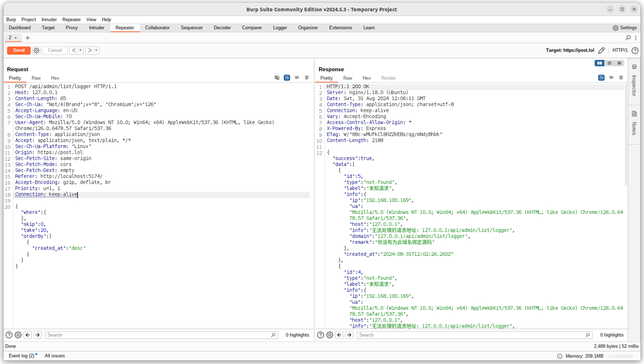644x364 pixels.
Task: Toggle request show newline characters
Action: 297,78
